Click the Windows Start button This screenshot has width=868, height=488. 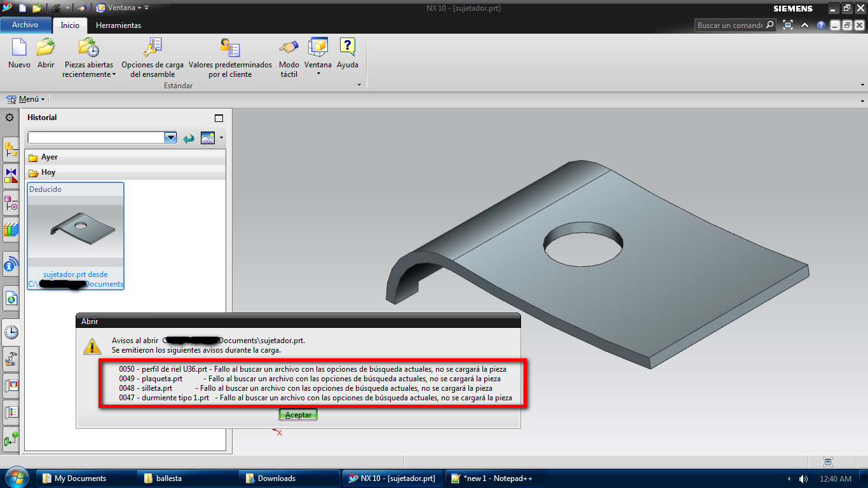(x=16, y=478)
